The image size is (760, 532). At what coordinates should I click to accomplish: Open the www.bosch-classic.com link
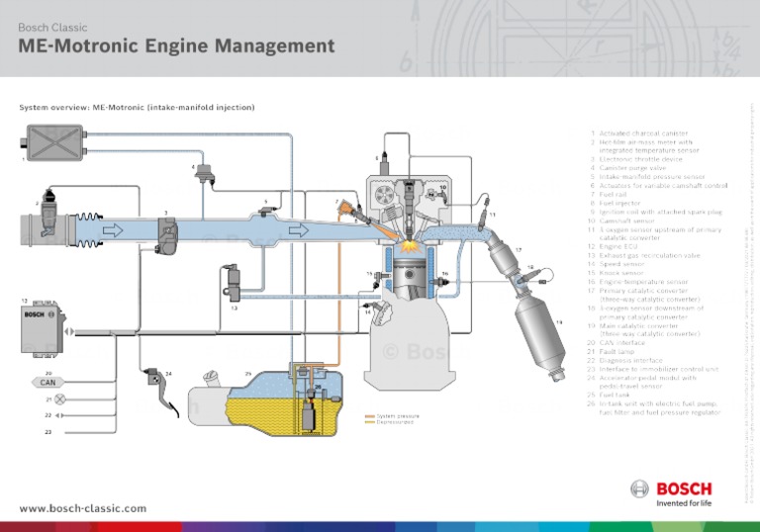click(82, 508)
